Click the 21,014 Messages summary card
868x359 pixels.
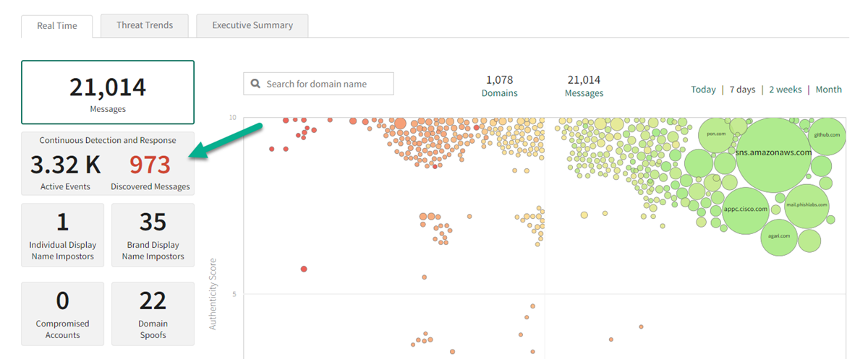click(108, 92)
